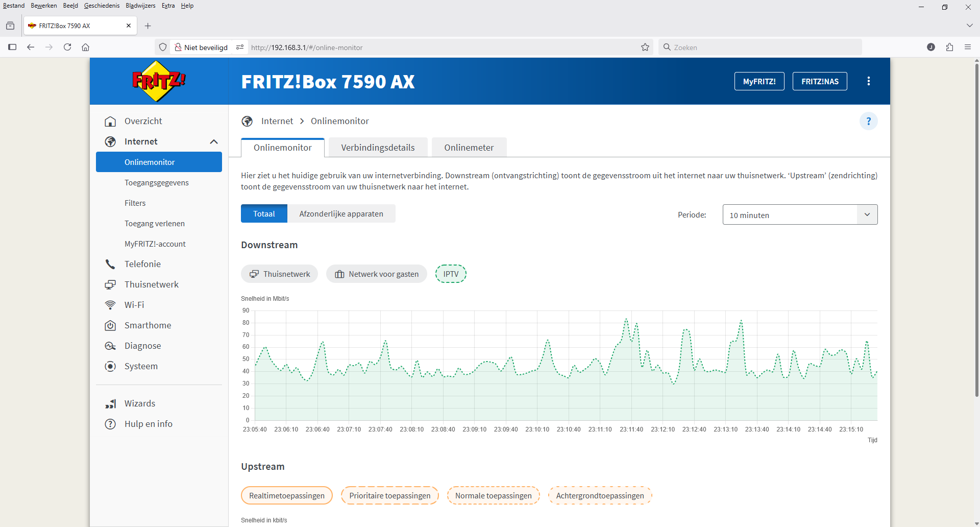
Task: Click the breadcrumb globe icon
Action: click(x=247, y=121)
